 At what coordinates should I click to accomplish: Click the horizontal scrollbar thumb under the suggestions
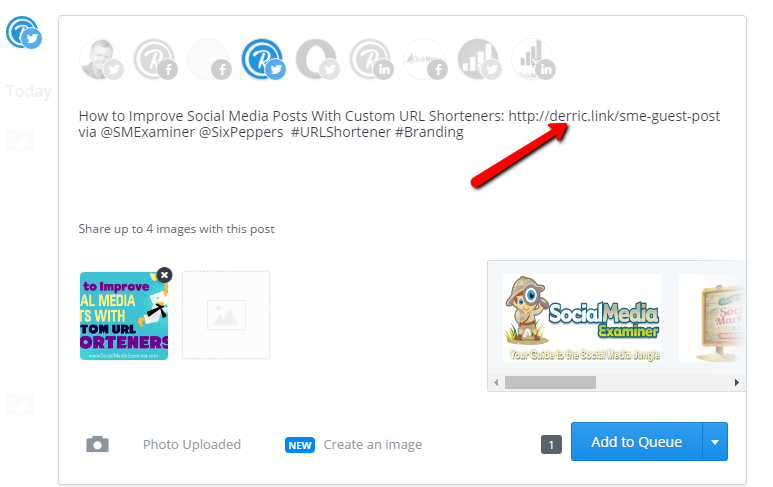pos(550,383)
